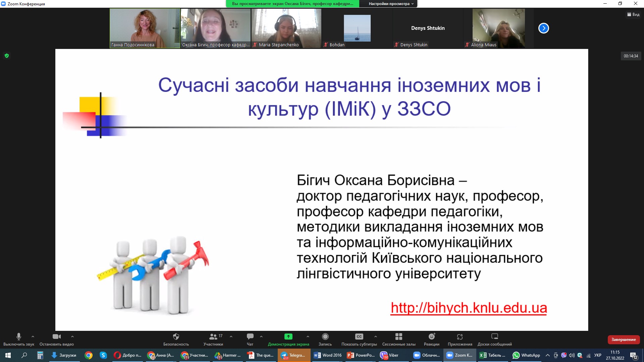Open the bihych.knlu.edu.ua link
644x362 pixels.
(x=469, y=308)
